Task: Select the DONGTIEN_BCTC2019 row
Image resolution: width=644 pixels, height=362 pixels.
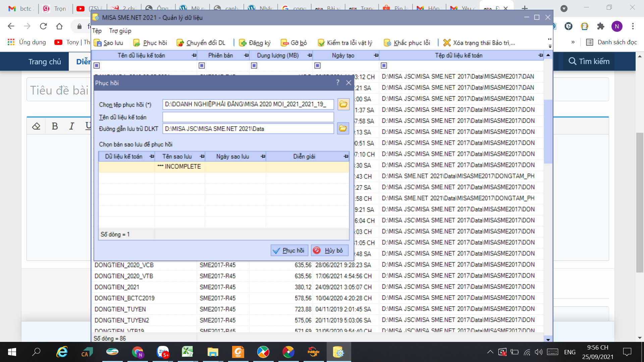Action: pyautogui.click(x=318, y=298)
